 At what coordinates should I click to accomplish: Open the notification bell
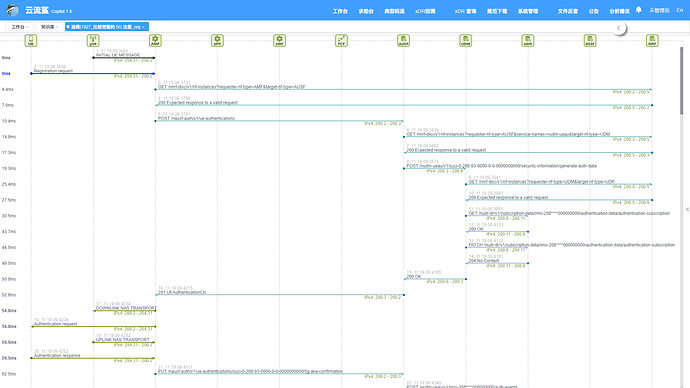pos(639,10)
